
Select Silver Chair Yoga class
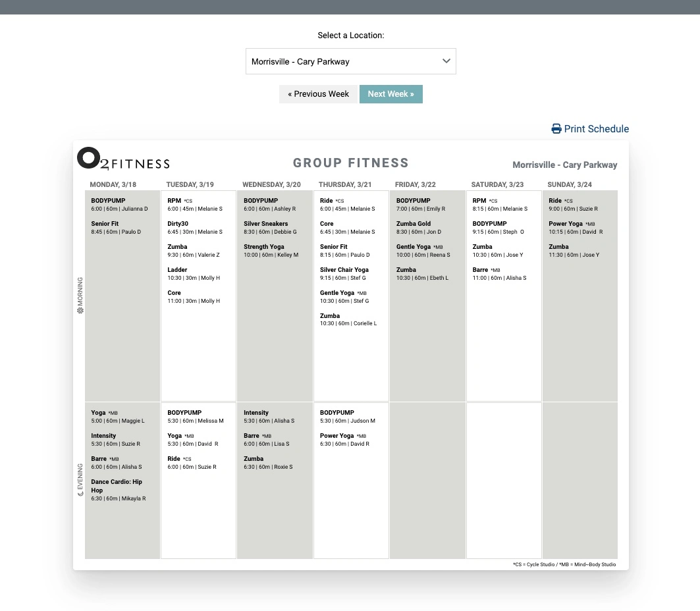coord(344,274)
